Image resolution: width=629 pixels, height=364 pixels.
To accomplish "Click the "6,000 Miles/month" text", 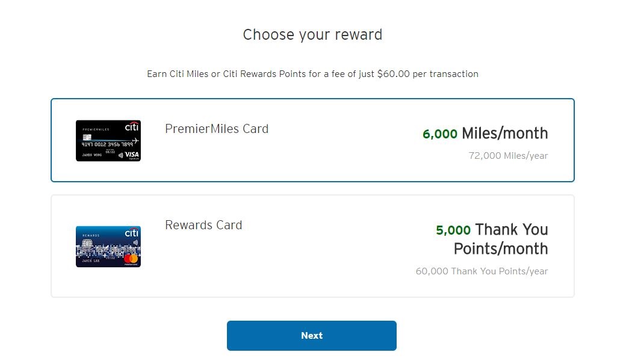I will [485, 134].
